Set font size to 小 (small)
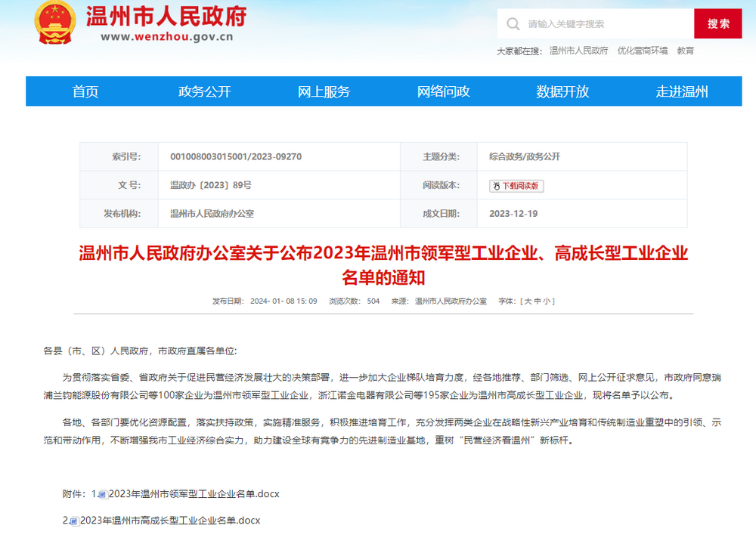The width and height of the screenshot is (756, 547). (547, 301)
